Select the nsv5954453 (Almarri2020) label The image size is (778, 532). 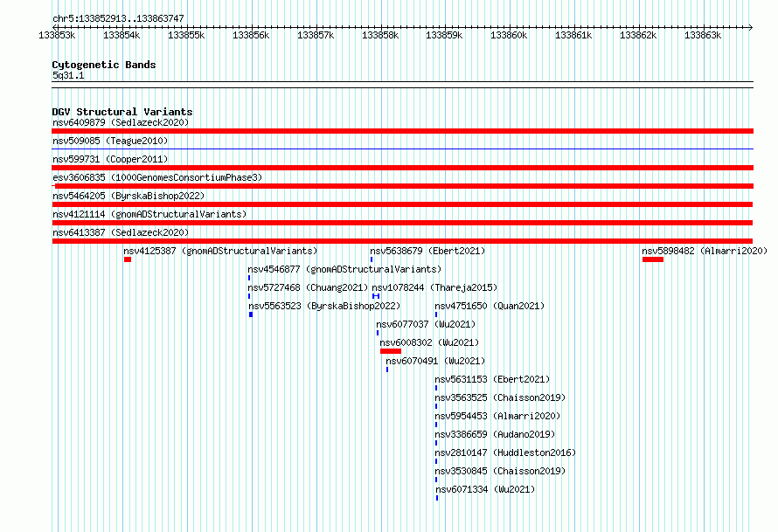pos(497,416)
